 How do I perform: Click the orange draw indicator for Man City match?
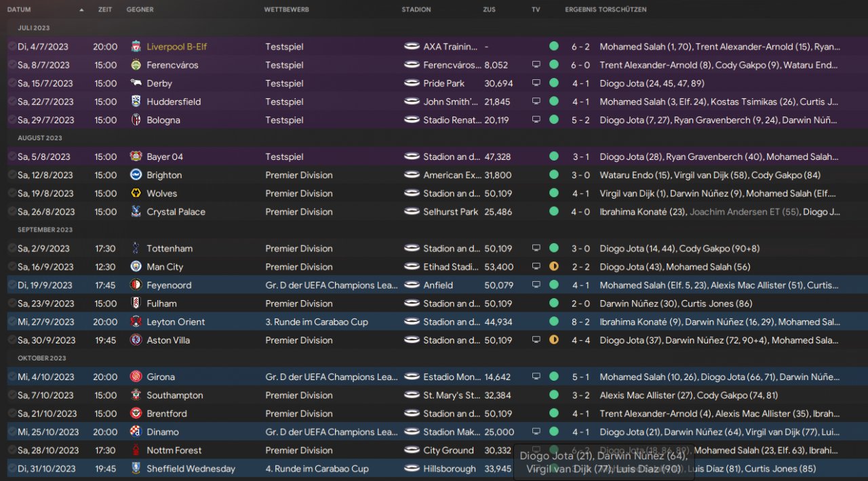(x=554, y=267)
